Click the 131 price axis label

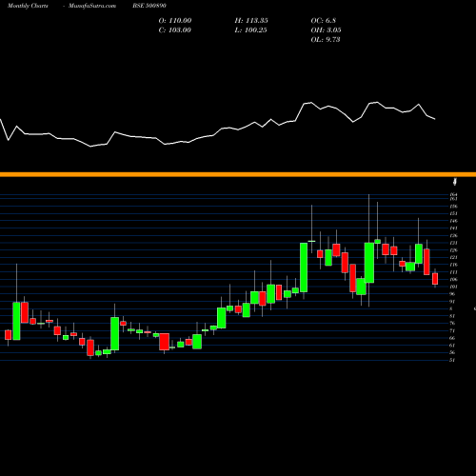pos(454,243)
